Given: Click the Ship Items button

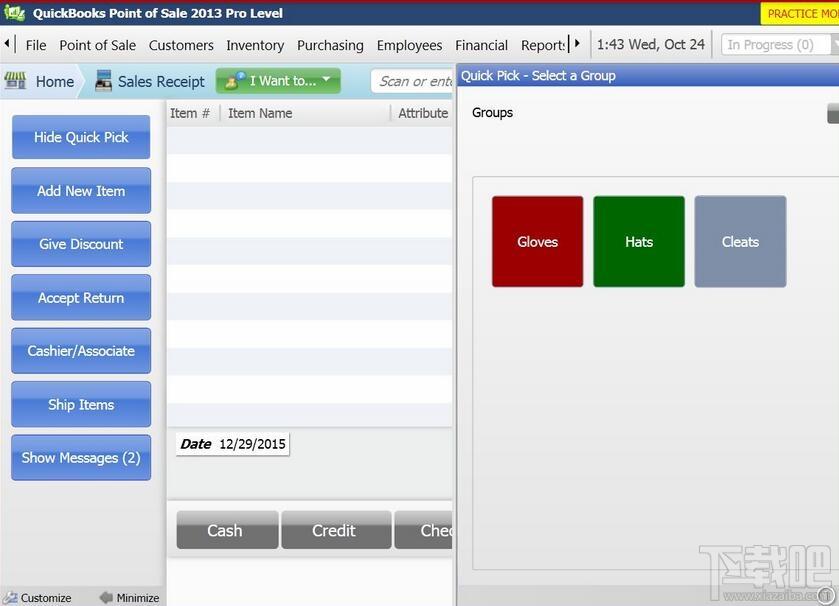Looking at the screenshot, I should pyautogui.click(x=81, y=404).
